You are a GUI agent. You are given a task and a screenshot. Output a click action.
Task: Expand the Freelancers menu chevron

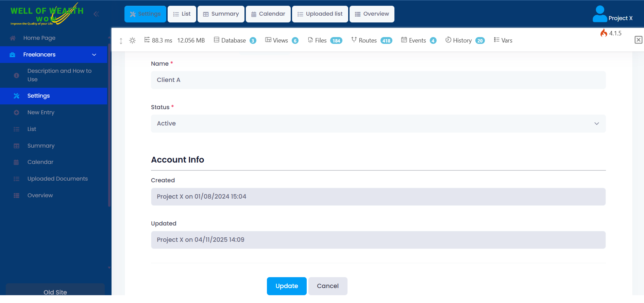(x=94, y=55)
